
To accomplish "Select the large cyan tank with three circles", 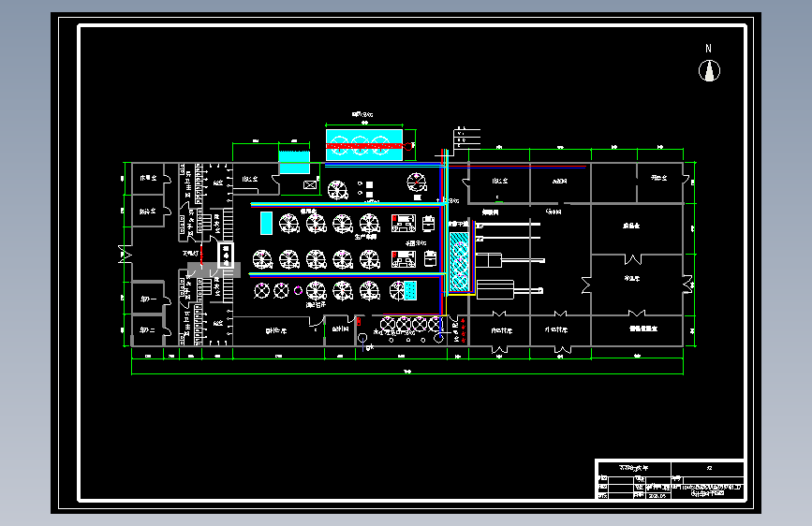I will pyautogui.click(x=364, y=145).
